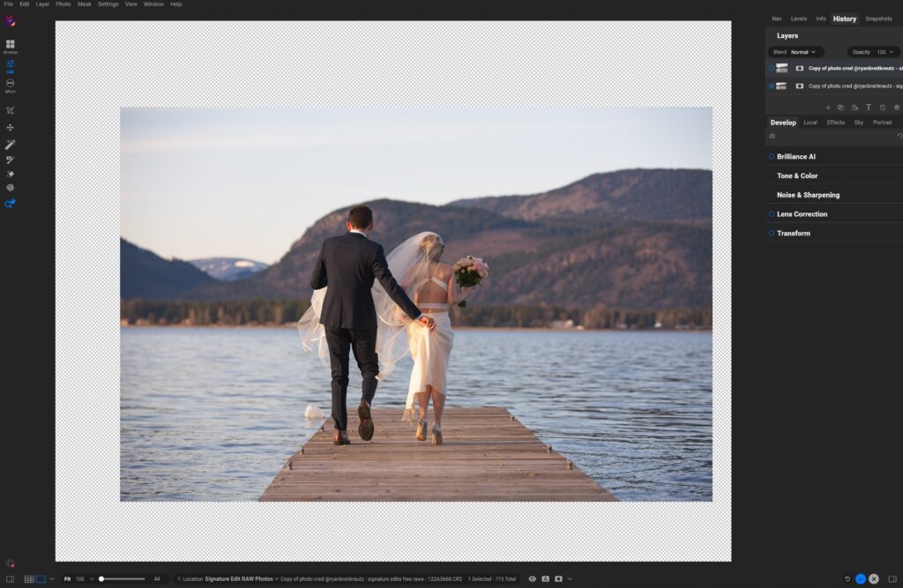The height and width of the screenshot is (588, 903).
Task: Switch to the Snapshots tab
Action: [x=879, y=18]
